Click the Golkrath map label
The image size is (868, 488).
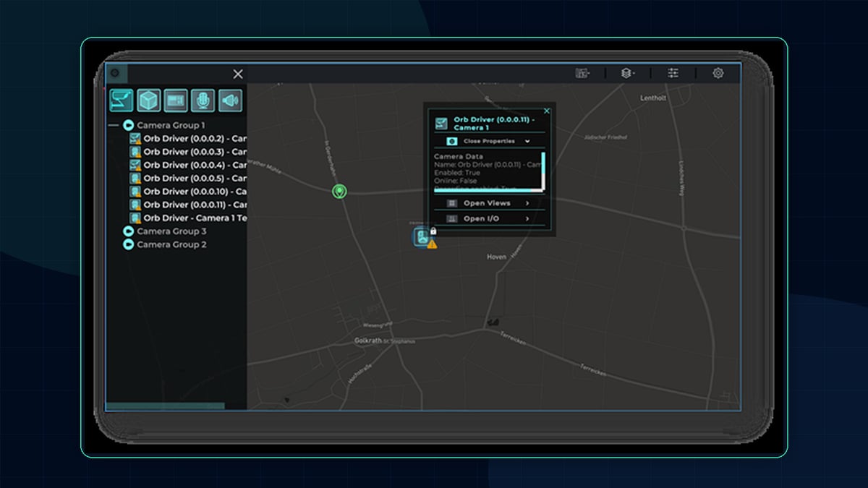pyautogui.click(x=367, y=340)
